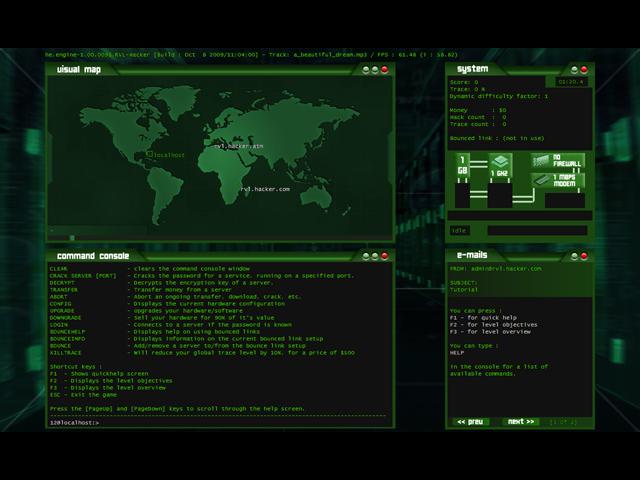Click 'Bounced link : (not in use)' text
This screenshot has width=640, height=480.
pyautogui.click(x=497, y=138)
